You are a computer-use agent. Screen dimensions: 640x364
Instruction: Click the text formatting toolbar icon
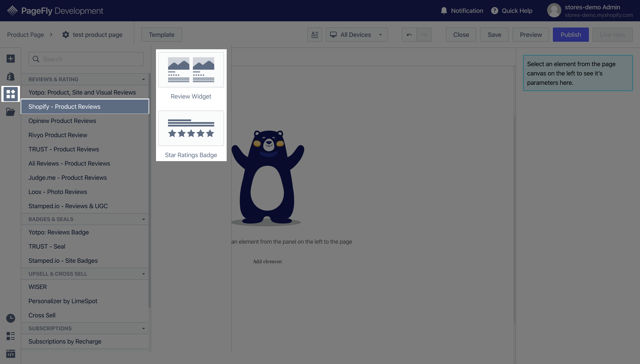coord(314,34)
